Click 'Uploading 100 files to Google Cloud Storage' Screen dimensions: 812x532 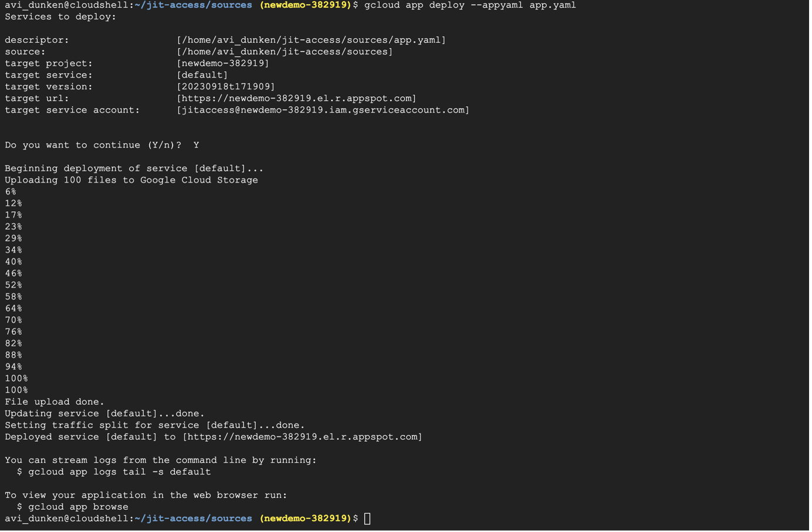point(131,180)
